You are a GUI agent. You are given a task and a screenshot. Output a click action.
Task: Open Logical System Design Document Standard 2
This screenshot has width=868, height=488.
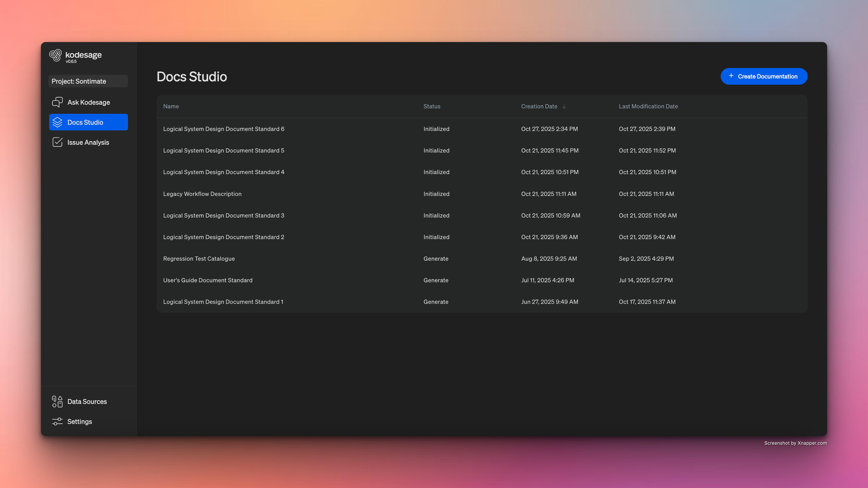224,237
